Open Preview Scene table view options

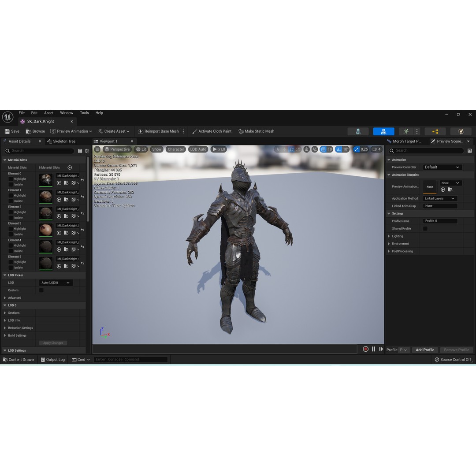[470, 151]
